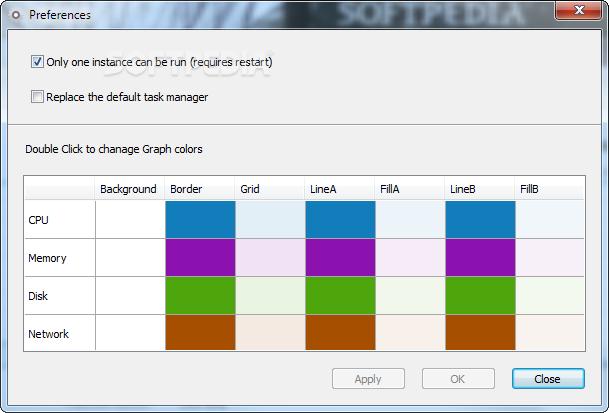Click the Close button at bottom
The image size is (609, 413).
tap(548, 379)
